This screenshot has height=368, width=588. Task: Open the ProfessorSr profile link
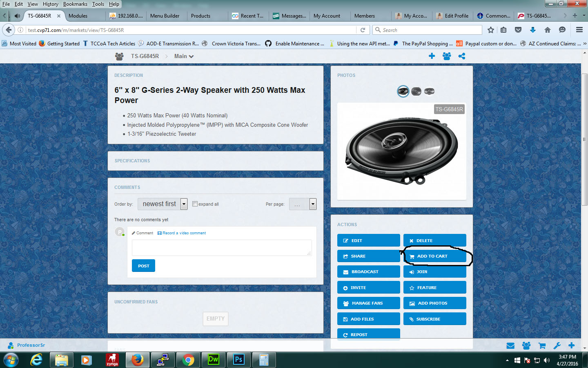[x=27, y=345]
